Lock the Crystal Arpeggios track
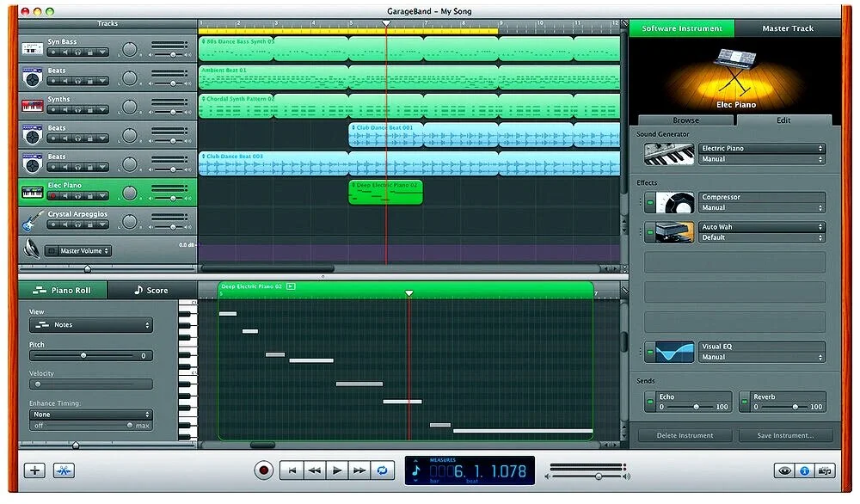 pyautogui.click(x=90, y=224)
